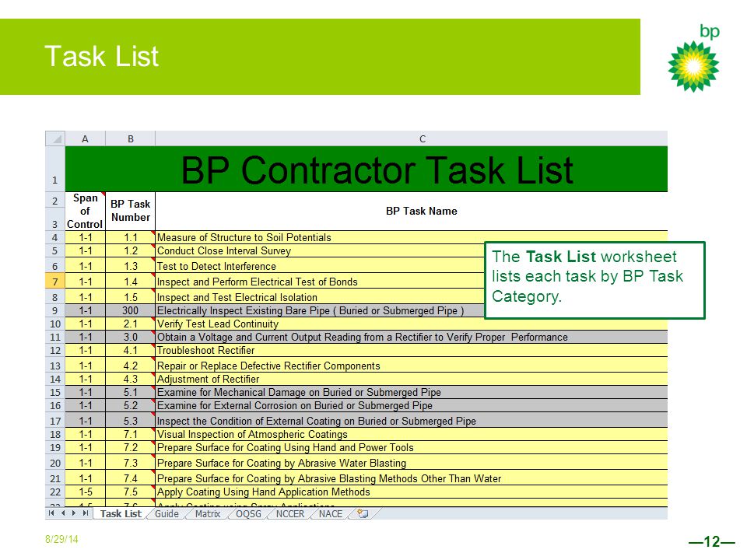Select row 7 header
Viewport: 747px width, 560px height.
click(55, 282)
